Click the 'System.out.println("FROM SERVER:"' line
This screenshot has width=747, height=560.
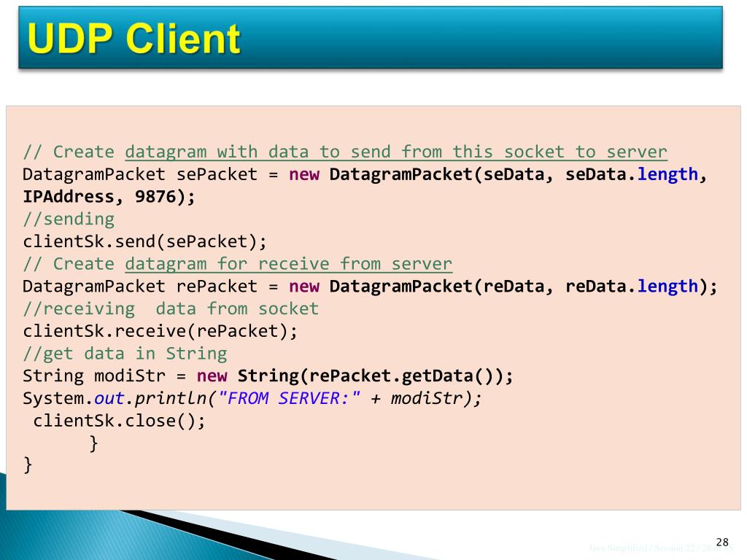[x=252, y=399]
